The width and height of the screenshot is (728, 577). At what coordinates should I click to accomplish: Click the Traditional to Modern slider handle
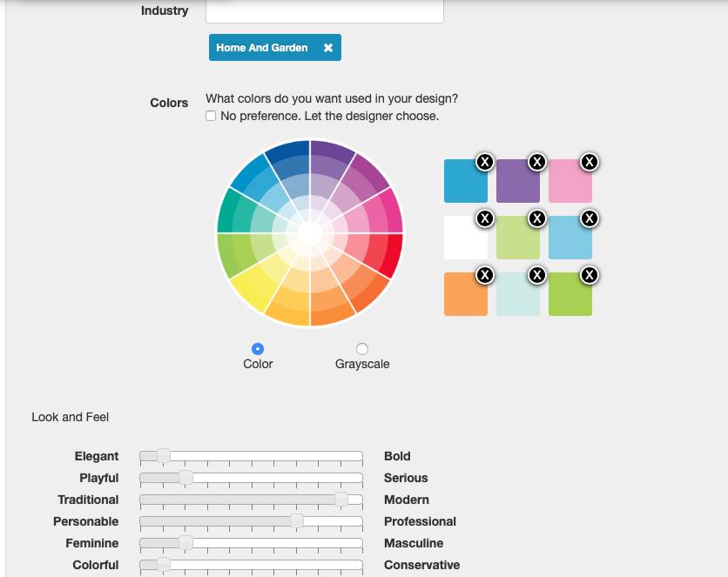click(341, 500)
